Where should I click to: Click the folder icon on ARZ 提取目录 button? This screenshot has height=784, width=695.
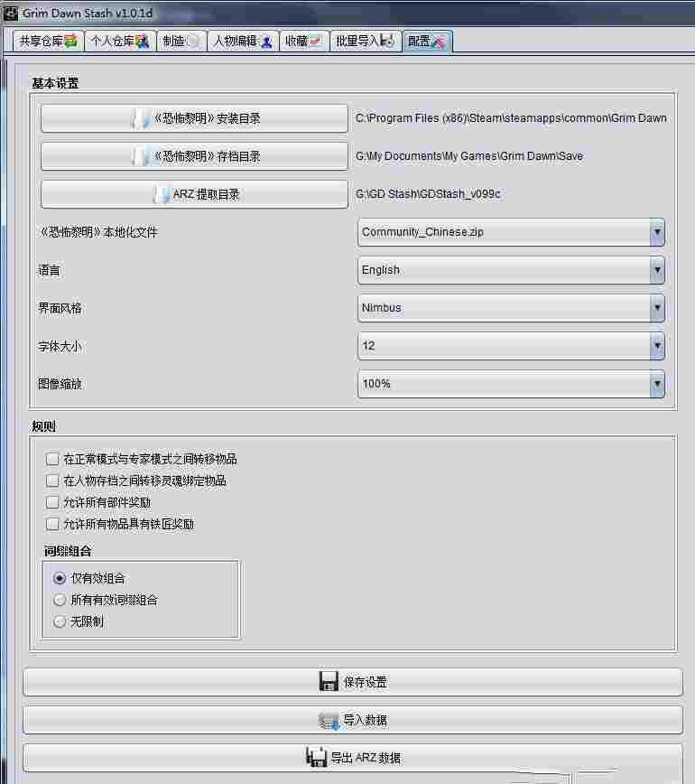161,194
